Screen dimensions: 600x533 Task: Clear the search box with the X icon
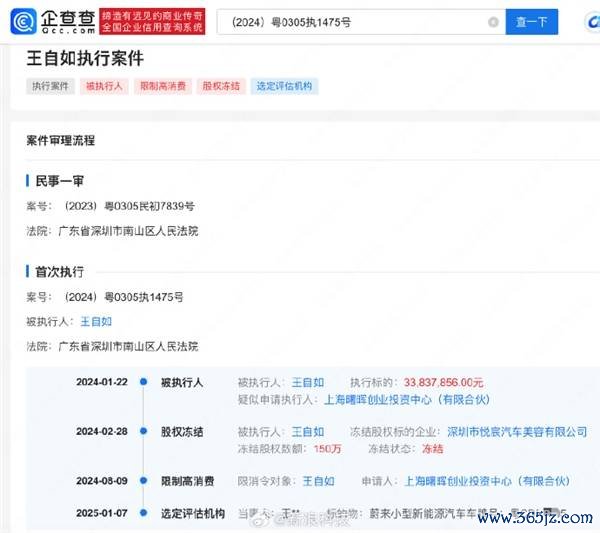(493, 22)
